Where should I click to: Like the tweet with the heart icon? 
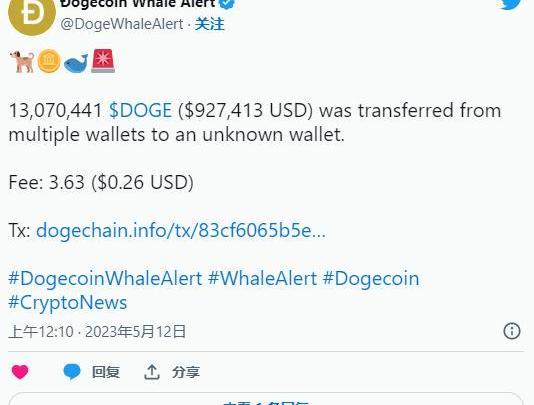(20, 372)
